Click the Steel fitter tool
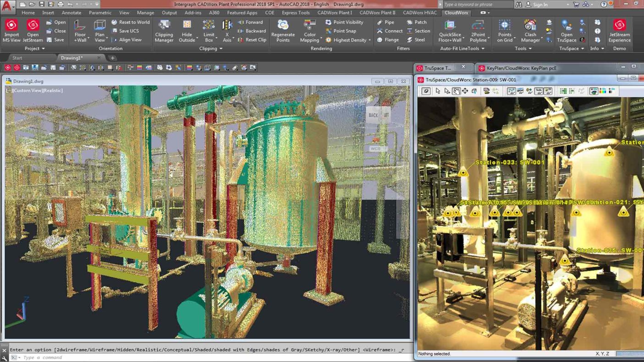Viewport: 644px width, 362px height. coord(416,40)
